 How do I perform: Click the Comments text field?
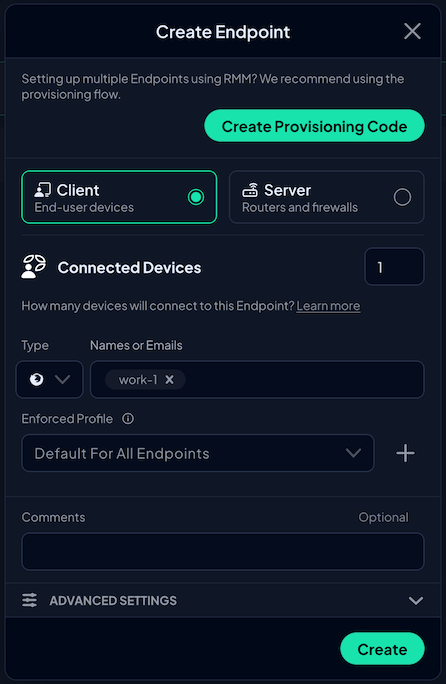(223, 551)
